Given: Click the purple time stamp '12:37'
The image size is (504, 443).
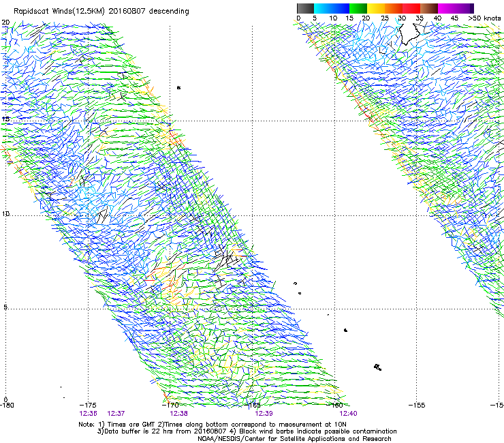Looking at the screenshot, I should (x=116, y=414).
